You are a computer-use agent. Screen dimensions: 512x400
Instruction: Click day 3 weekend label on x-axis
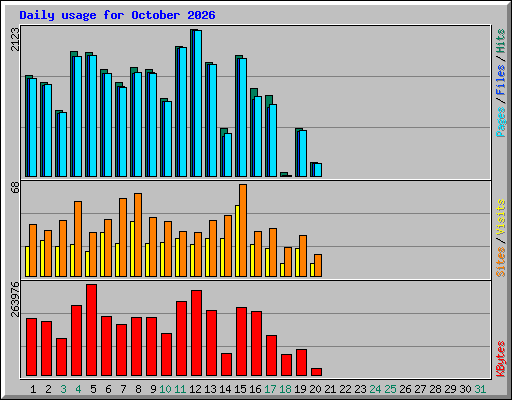63,389
